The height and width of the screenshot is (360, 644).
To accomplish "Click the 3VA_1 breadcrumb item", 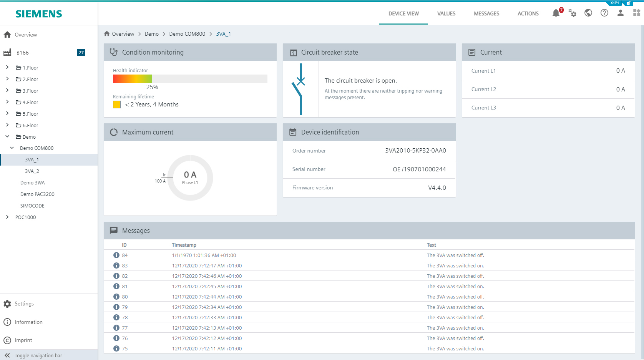I will (x=223, y=34).
